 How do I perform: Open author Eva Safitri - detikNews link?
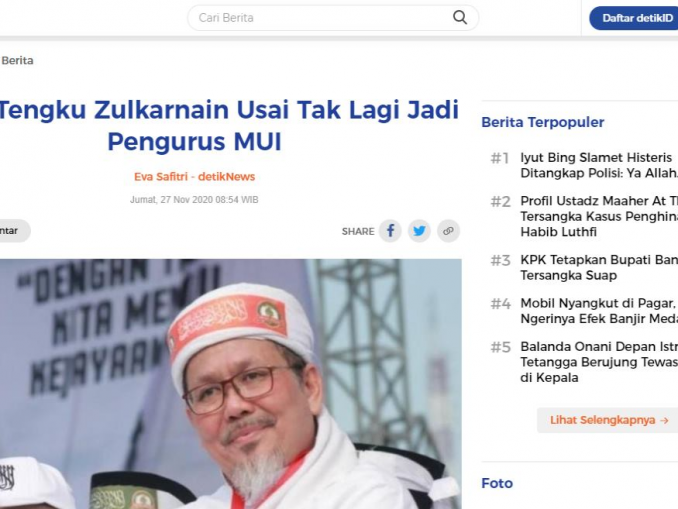pos(195,176)
